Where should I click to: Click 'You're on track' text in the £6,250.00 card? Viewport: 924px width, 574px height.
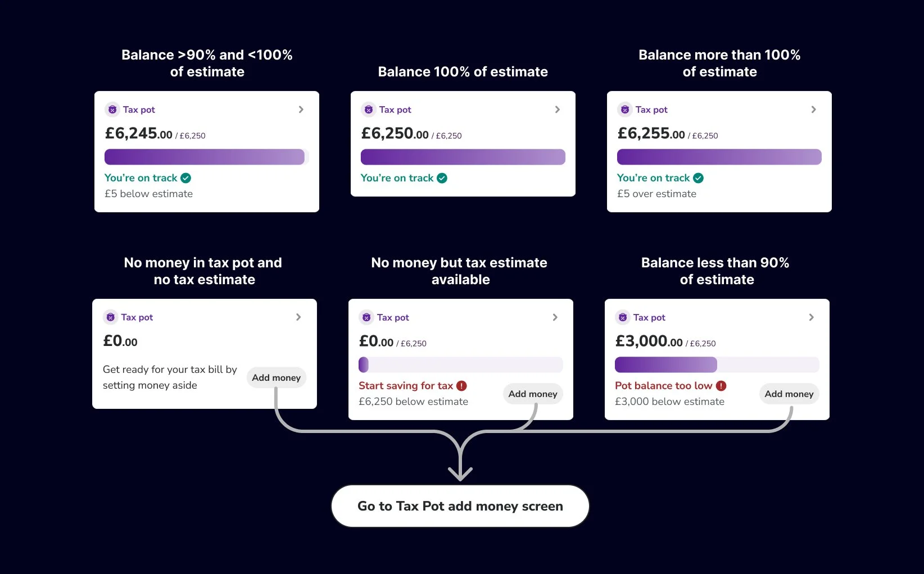pos(397,178)
